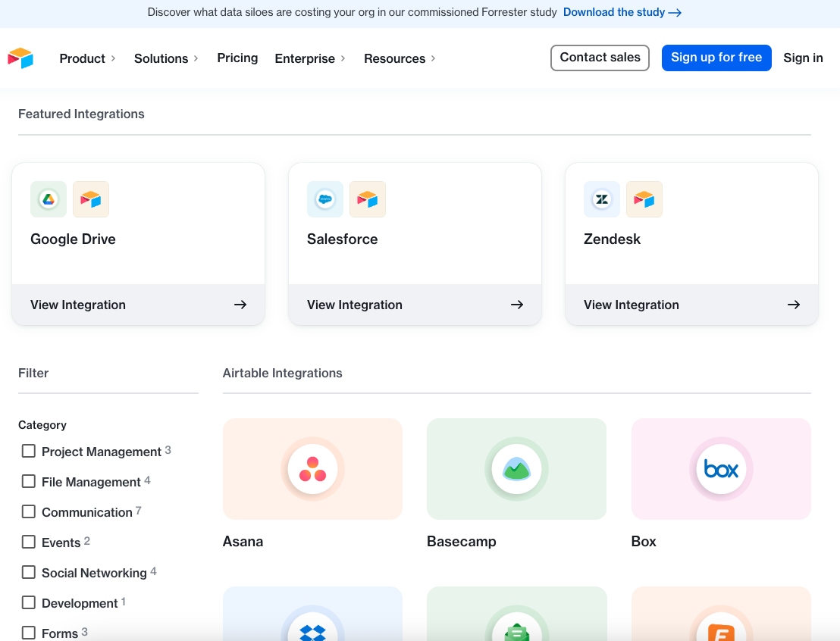This screenshot has height=641, width=840.
Task: Open the Box integration name link
Action: click(x=644, y=542)
